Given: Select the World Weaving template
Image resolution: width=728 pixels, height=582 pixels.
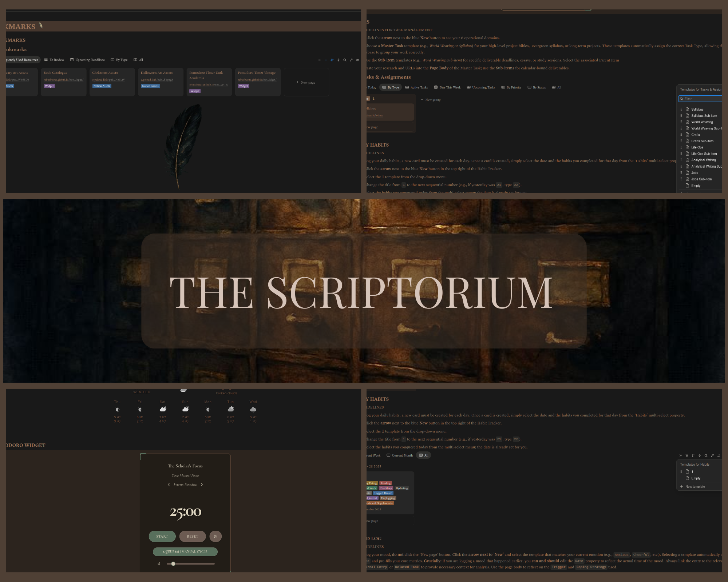Looking at the screenshot, I should tap(702, 122).
